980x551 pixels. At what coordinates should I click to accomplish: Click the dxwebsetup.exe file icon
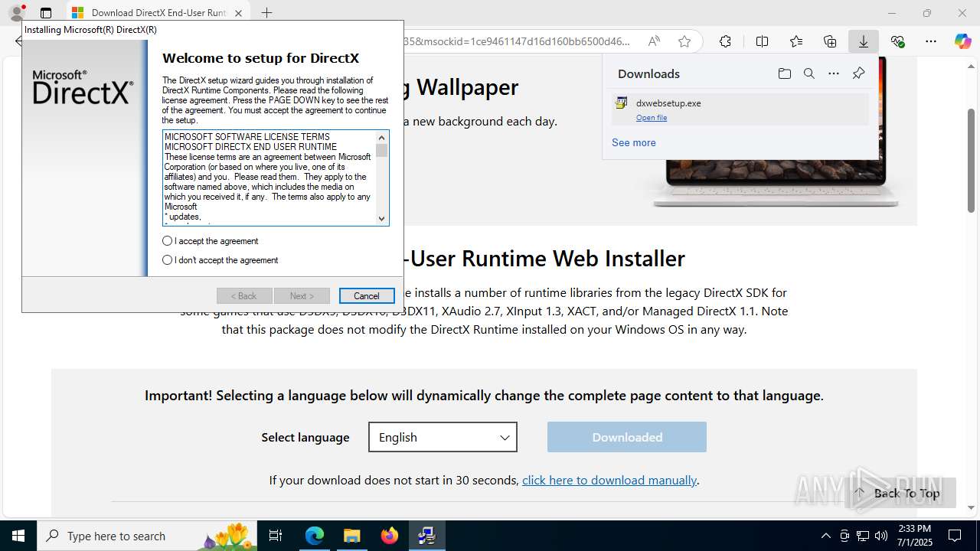pos(621,103)
